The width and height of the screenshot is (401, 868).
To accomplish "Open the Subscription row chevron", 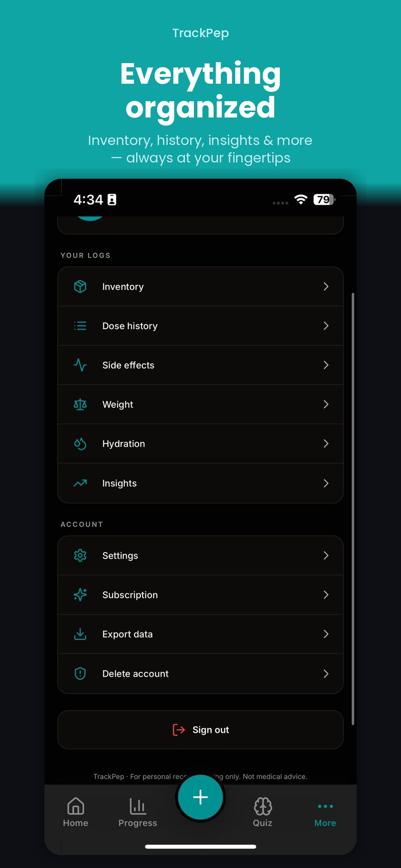I will (326, 595).
